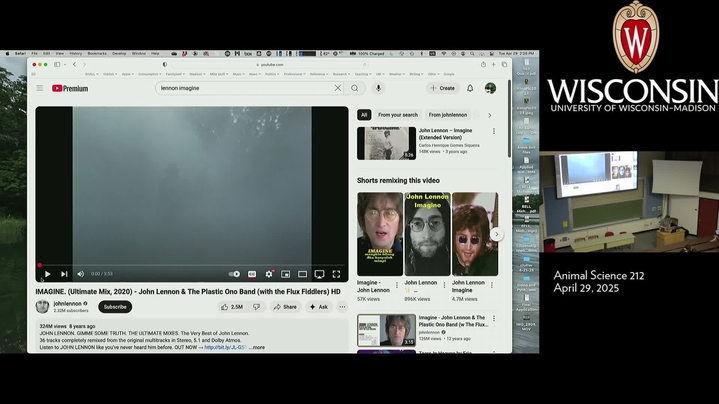This screenshot has height=404, width=719.
Task: Show more filter chips with arrow
Action: click(x=489, y=115)
